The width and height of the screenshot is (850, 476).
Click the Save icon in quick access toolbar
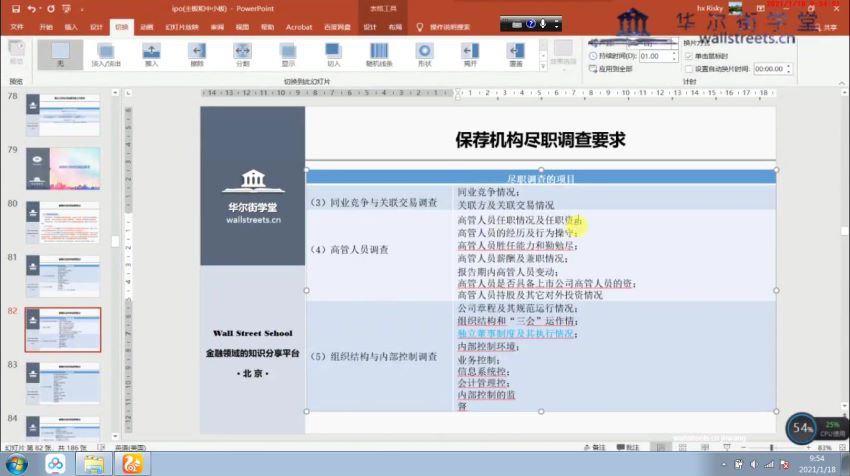[x=13, y=8]
